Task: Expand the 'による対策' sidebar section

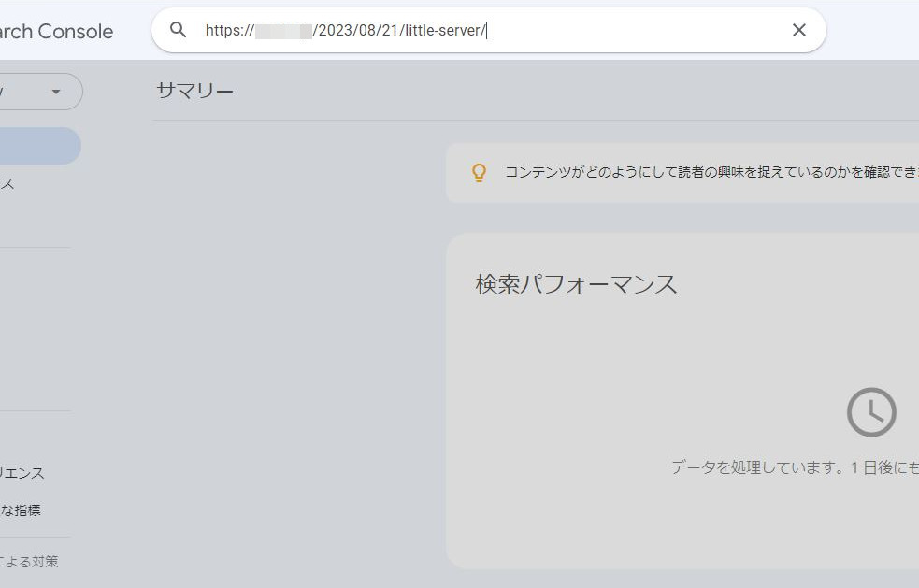Action: coord(28,561)
